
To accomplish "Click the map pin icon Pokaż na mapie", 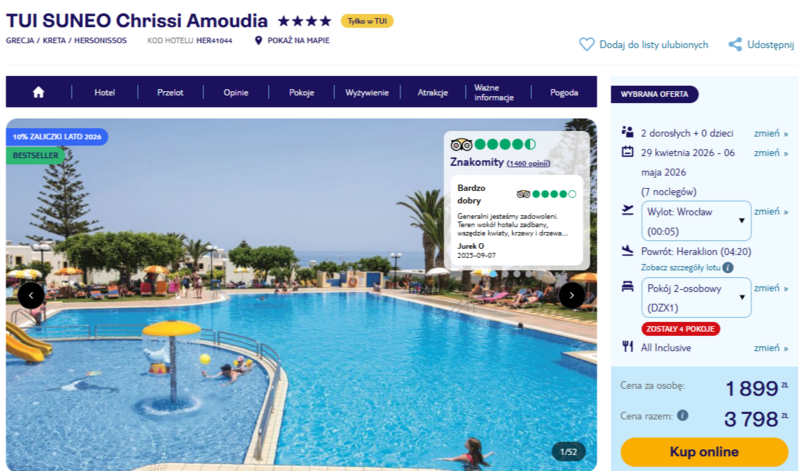I will [x=258, y=40].
